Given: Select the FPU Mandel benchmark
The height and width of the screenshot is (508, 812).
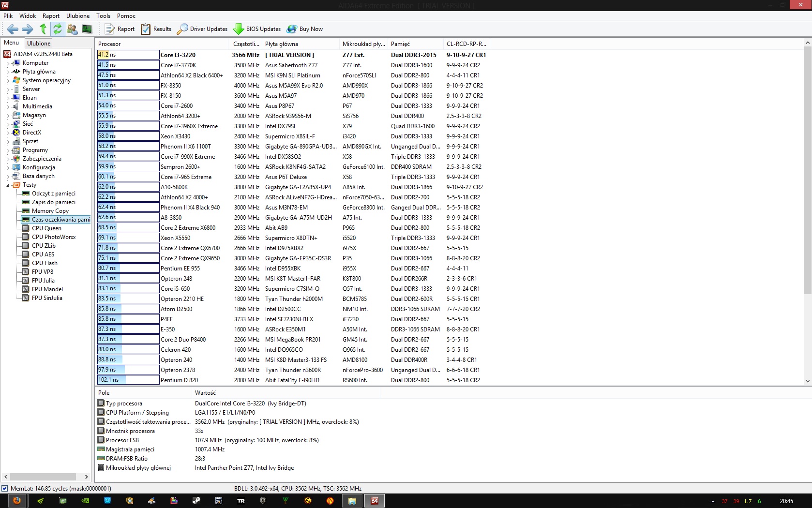Looking at the screenshot, I should click(x=47, y=289).
